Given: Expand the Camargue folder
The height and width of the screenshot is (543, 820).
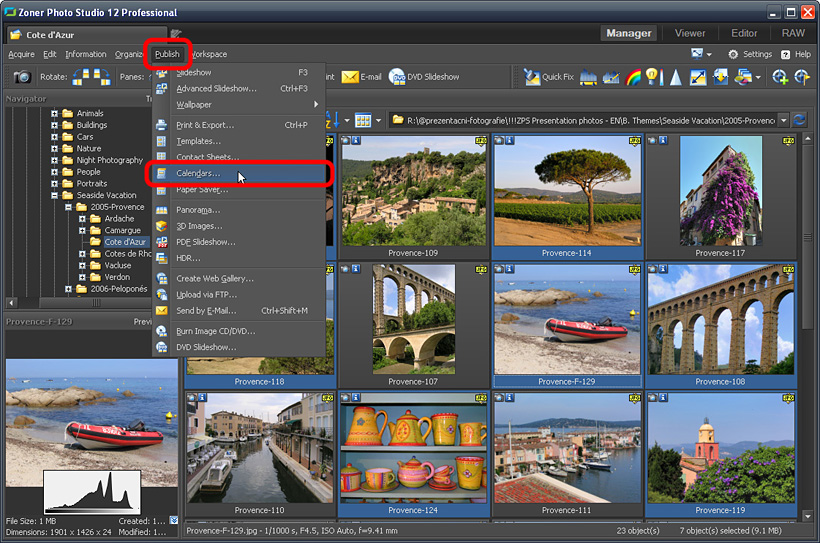Looking at the screenshot, I should click(82, 230).
